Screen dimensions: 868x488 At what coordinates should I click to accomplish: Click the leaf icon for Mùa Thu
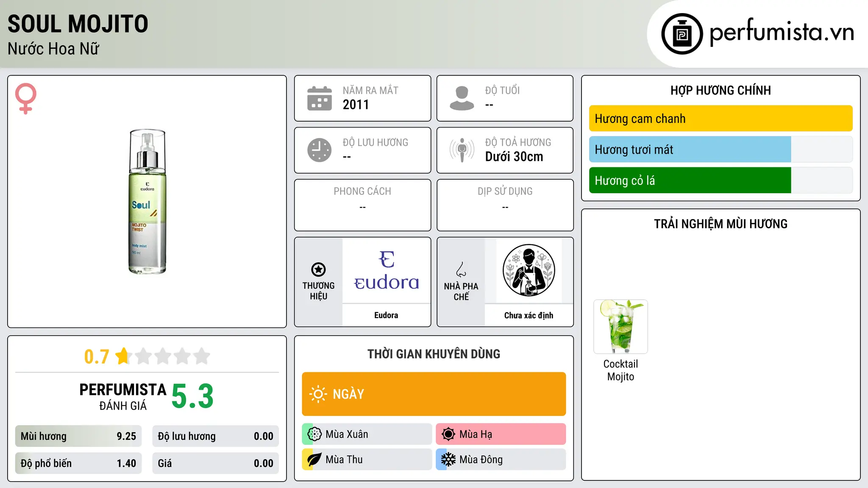coord(314,460)
